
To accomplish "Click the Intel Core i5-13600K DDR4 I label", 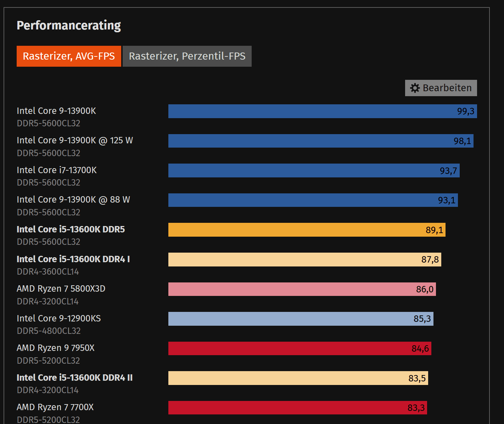I will click(x=73, y=259).
